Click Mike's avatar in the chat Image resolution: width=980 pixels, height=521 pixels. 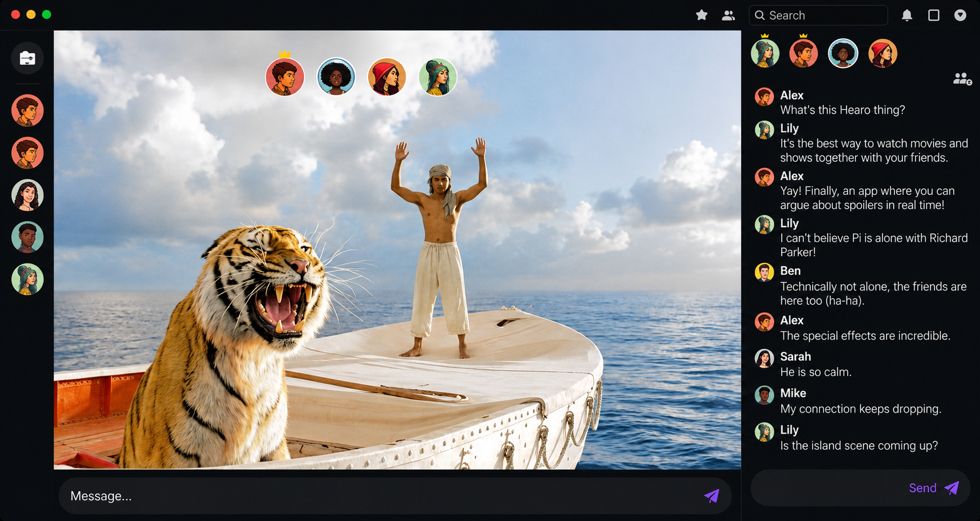[x=764, y=395]
